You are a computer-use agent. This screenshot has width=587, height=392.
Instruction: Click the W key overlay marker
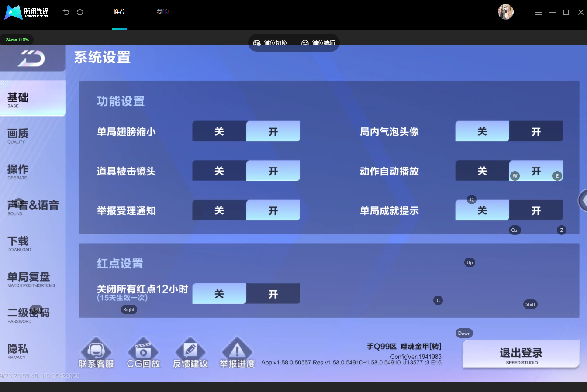[x=515, y=176]
